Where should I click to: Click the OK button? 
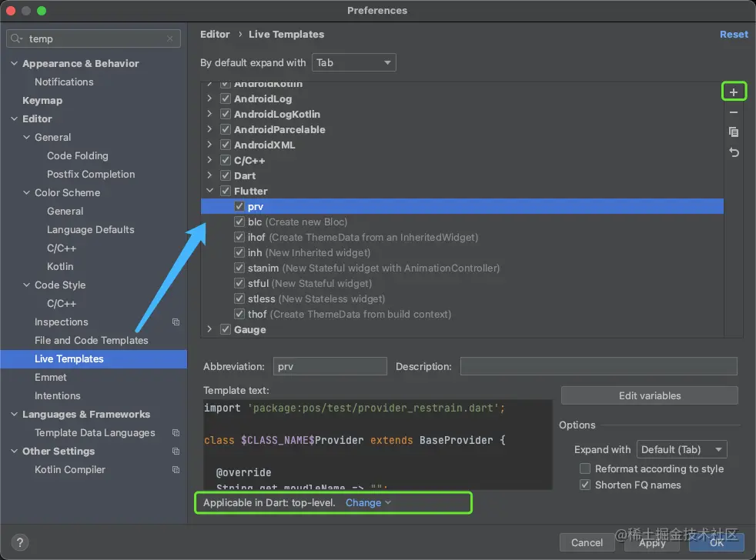(x=717, y=542)
